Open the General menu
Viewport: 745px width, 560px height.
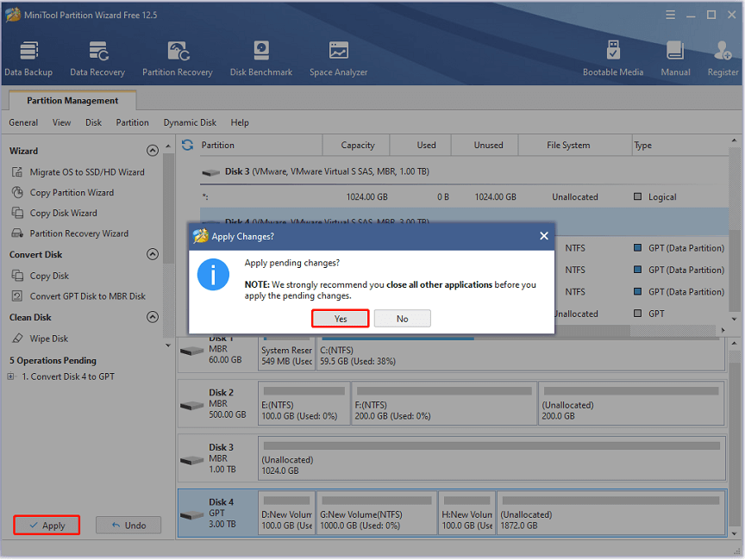(x=23, y=123)
